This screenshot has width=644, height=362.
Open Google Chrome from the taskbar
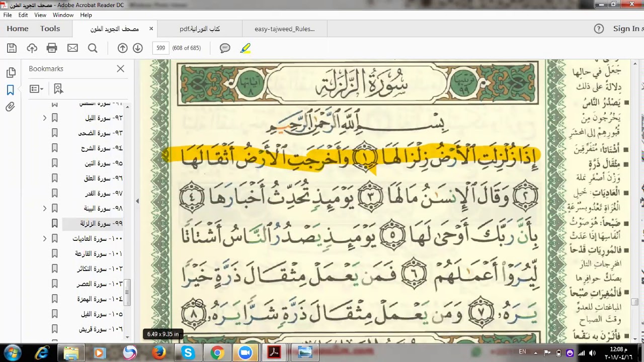(217, 352)
